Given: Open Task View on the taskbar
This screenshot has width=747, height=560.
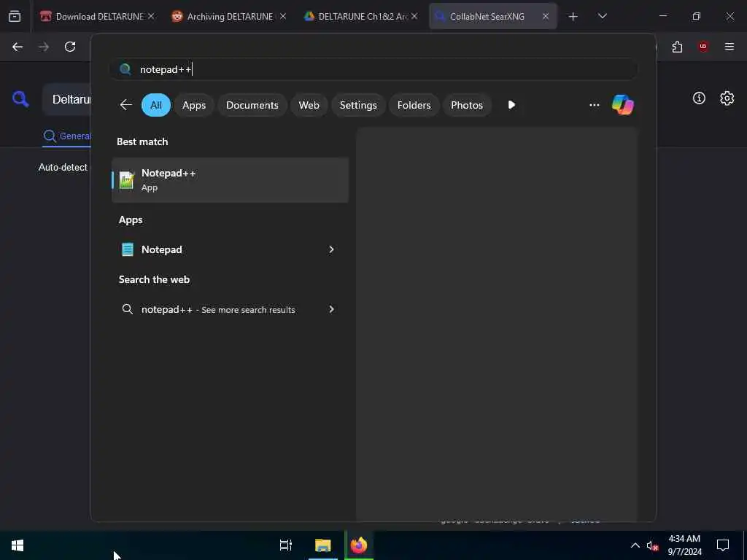Looking at the screenshot, I should 286,545.
